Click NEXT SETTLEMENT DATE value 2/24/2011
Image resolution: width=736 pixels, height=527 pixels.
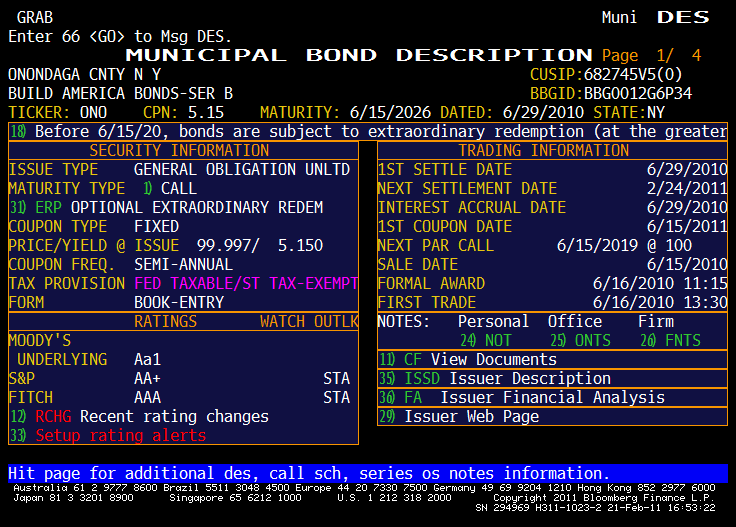click(687, 188)
